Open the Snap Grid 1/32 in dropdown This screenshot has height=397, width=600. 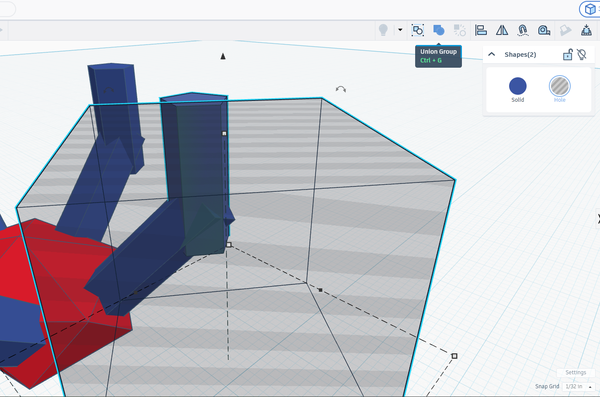pos(579,386)
